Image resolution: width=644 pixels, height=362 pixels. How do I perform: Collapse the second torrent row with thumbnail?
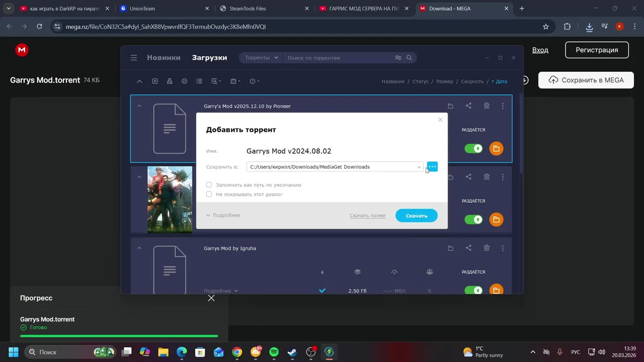pos(139,177)
